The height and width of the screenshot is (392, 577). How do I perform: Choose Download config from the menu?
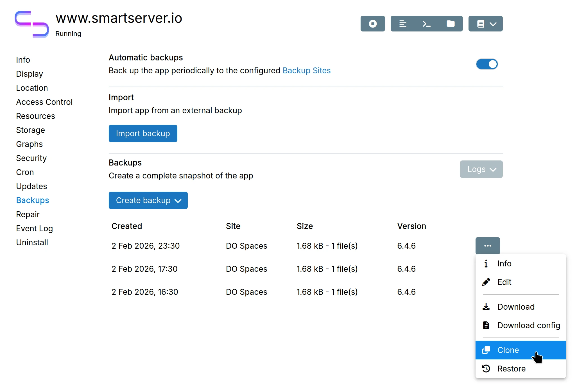[x=528, y=325]
